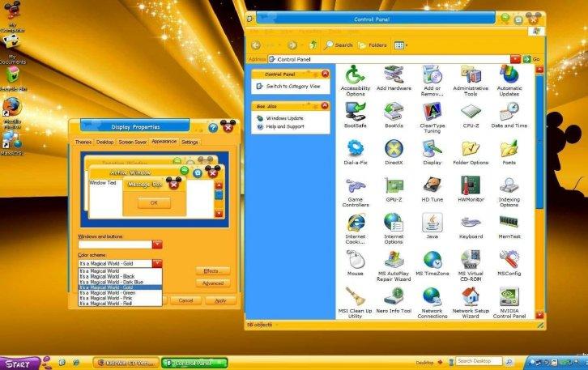Screen dimensions: 588x370
Task: Open Mozilla Firefox desktop shortcut
Action: click(12, 113)
